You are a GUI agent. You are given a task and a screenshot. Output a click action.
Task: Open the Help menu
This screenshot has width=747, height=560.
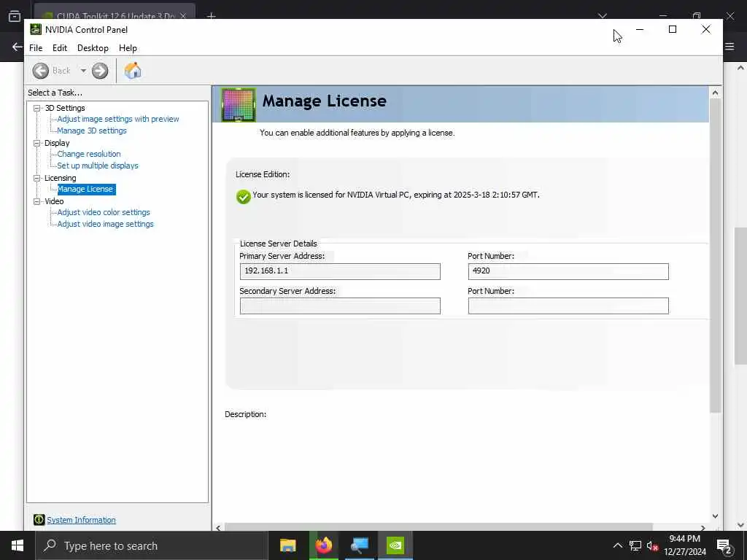(128, 48)
